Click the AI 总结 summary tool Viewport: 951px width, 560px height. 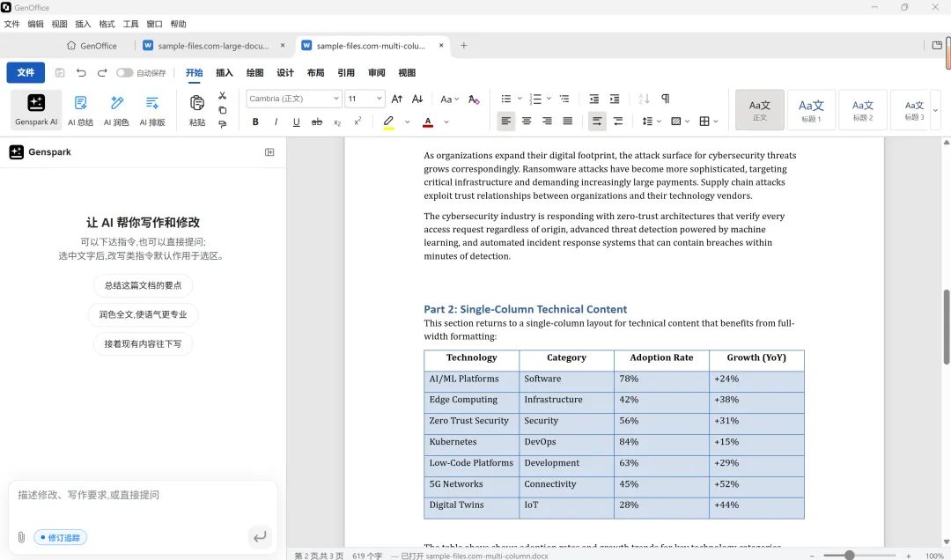click(x=81, y=110)
